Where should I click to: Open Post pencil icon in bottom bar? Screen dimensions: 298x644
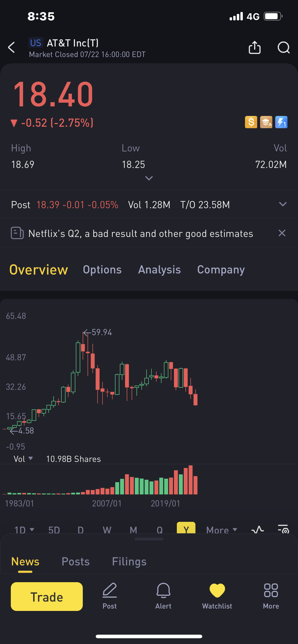pos(110,596)
